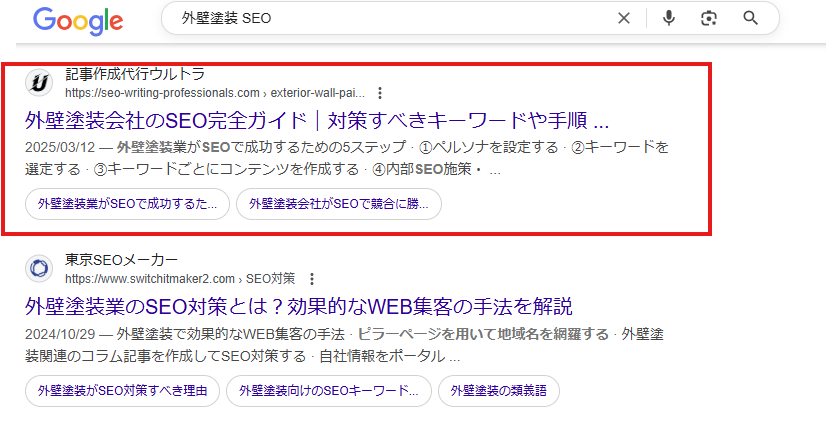Start voice search with the microphone icon
826x431 pixels.
tap(668, 19)
